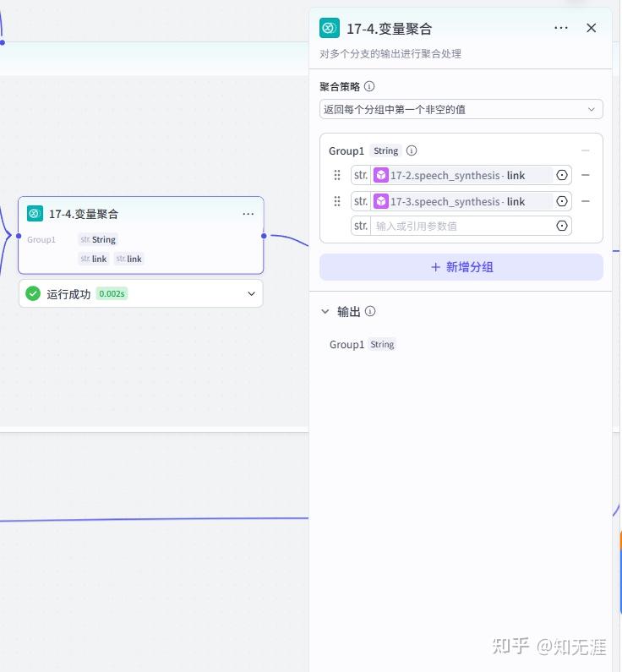The height and width of the screenshot is (672, 622).
Task: Click the Group1 String type tag
Action: pyautogui.click(x=385, y=150)
